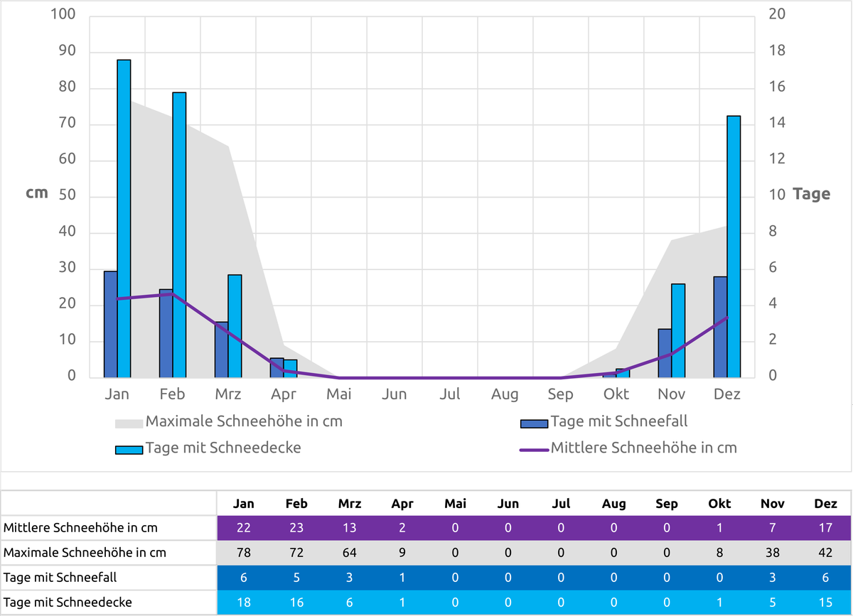The height and width of the screenshot is (616, 853).
Task: Toggle the 'Tage mit Schneefall' legend label
Action: [x=619, y=421]
